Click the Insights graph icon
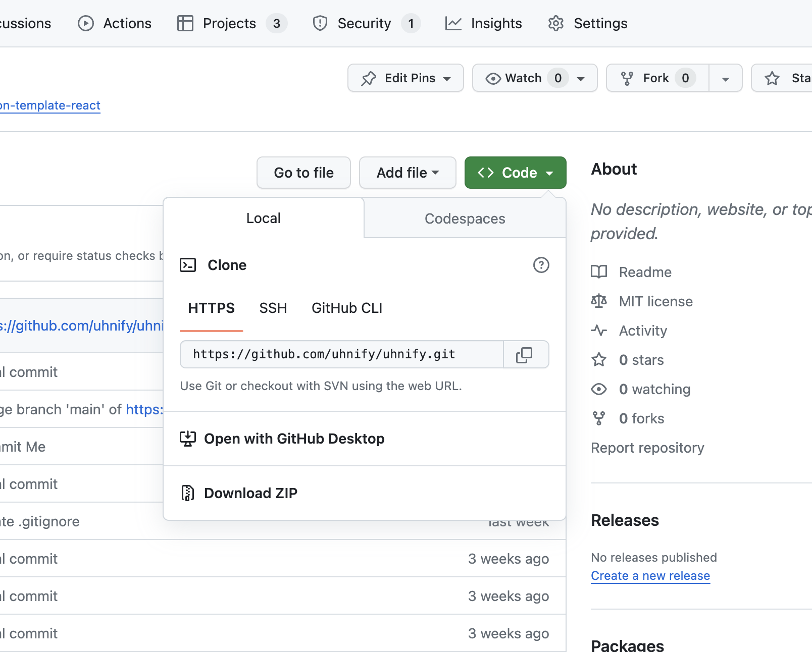This screenshot has height=652, width=812. coord(453,23)
